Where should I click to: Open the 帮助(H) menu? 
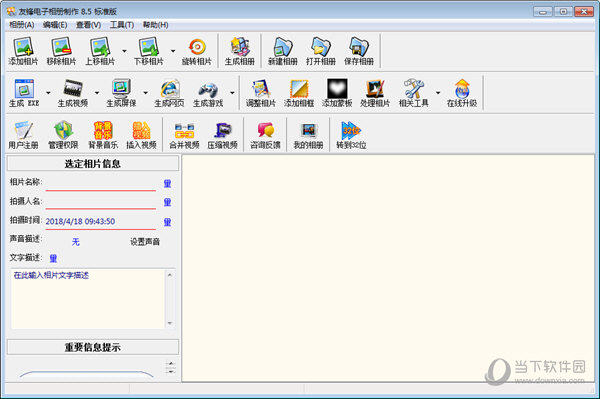click(155, 25)
